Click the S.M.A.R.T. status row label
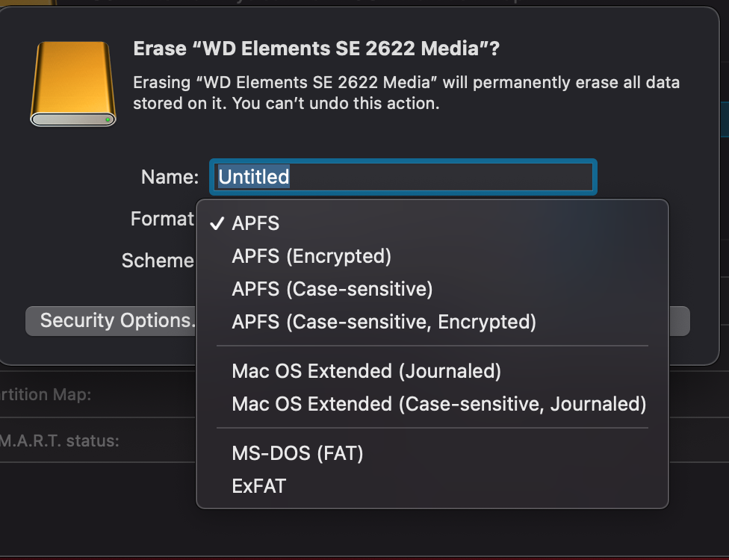Image resolution: width=729 pixels, height=560 pixels. [x=60, y=441]
